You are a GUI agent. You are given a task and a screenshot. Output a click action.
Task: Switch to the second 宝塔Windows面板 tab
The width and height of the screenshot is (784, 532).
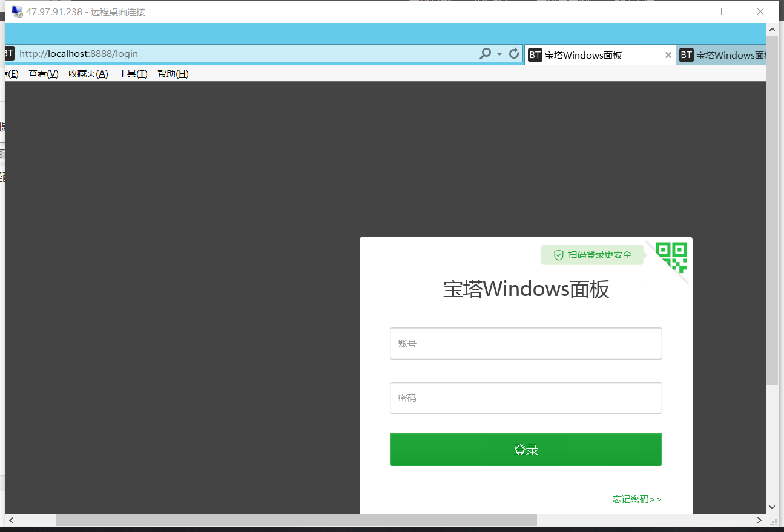(x=722, y=55)
